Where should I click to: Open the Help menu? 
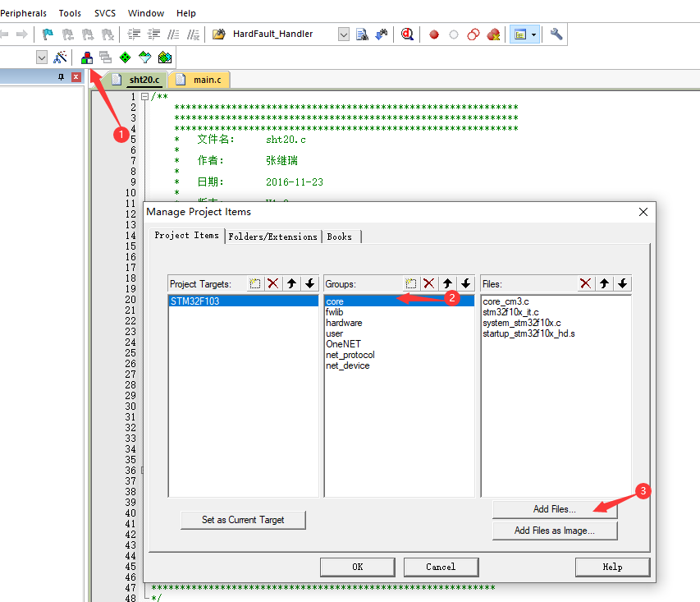pyautogui.click(x=186, y=13)
